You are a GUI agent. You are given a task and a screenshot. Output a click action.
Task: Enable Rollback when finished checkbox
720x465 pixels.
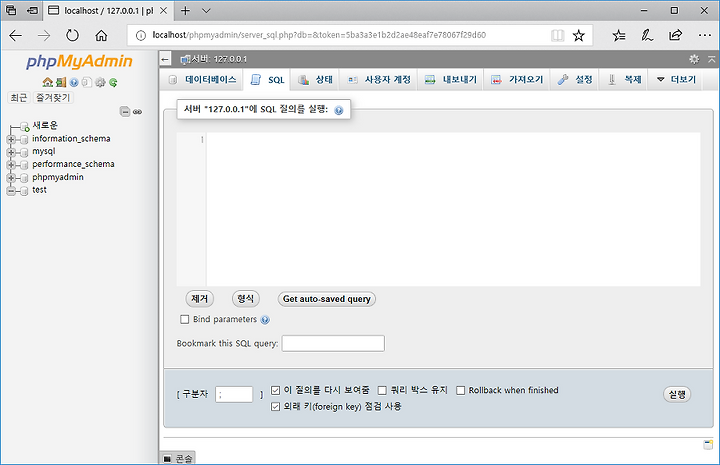(x=461, y=390)
